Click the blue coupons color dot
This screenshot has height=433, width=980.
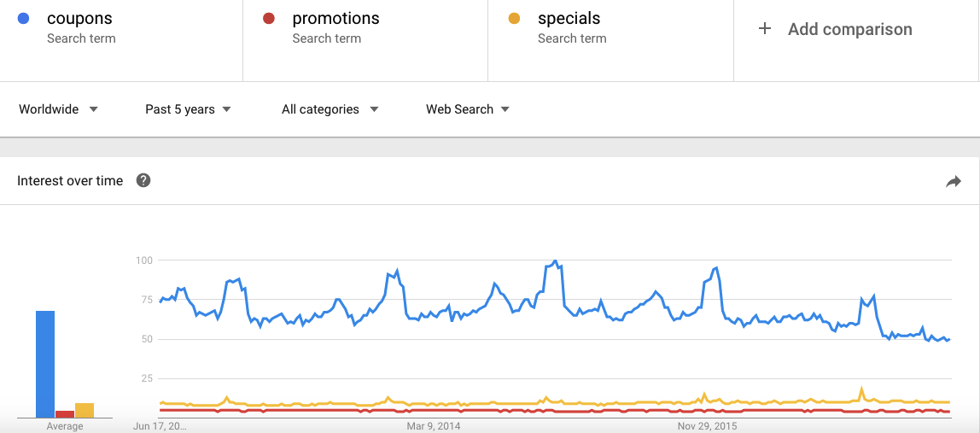(24, 19)
